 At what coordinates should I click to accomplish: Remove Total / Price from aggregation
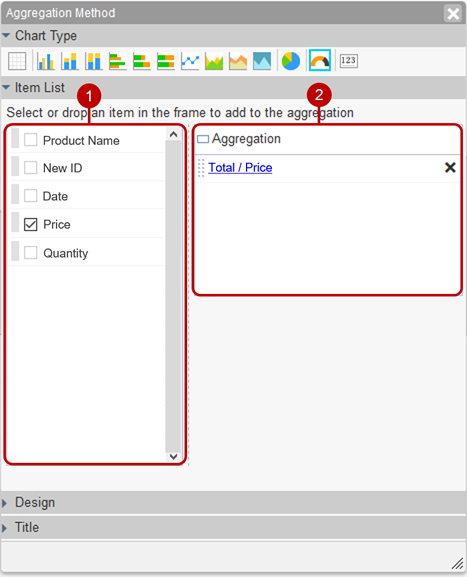[x=450, y=167]
